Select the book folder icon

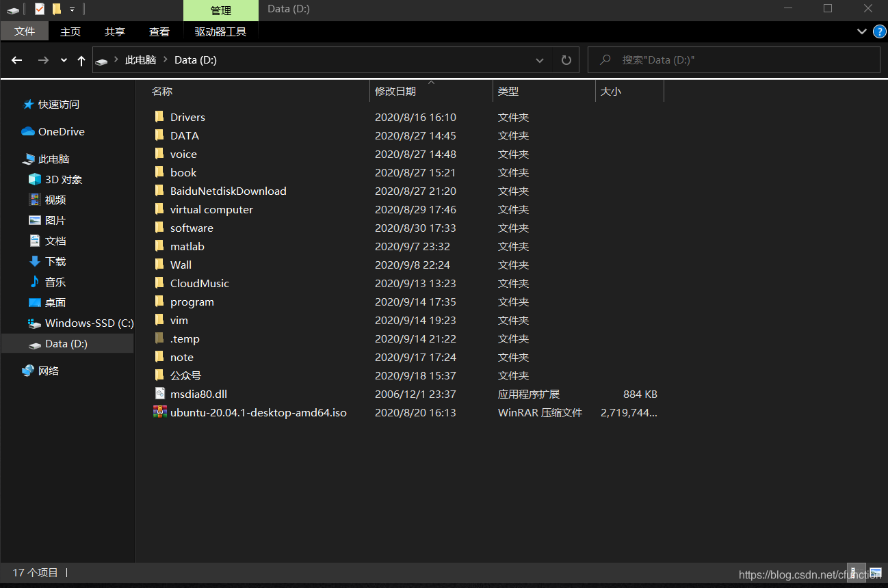point(159,172)
